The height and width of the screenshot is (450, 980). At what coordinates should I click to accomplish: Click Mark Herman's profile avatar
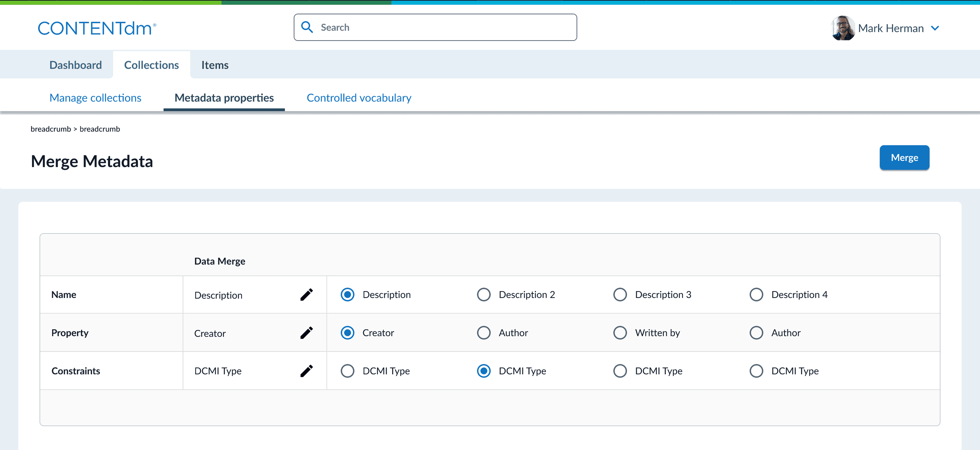[x=843, y=28]
